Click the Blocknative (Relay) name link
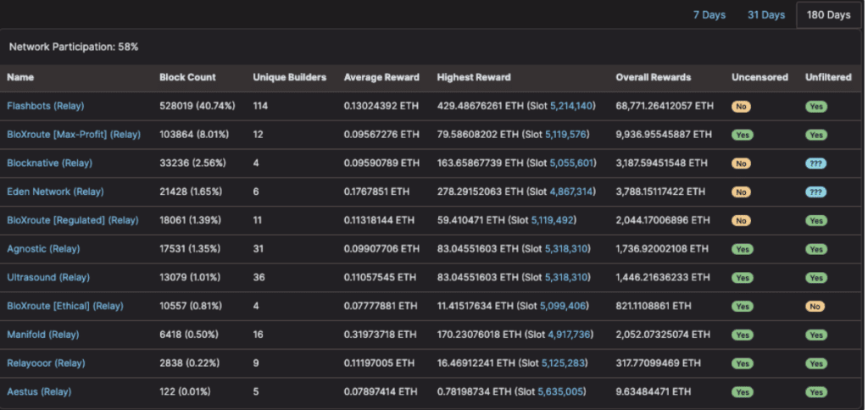 49,163
